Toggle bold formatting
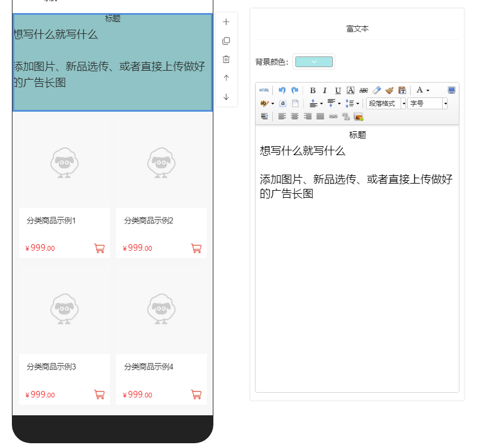 tap(313, 90)
